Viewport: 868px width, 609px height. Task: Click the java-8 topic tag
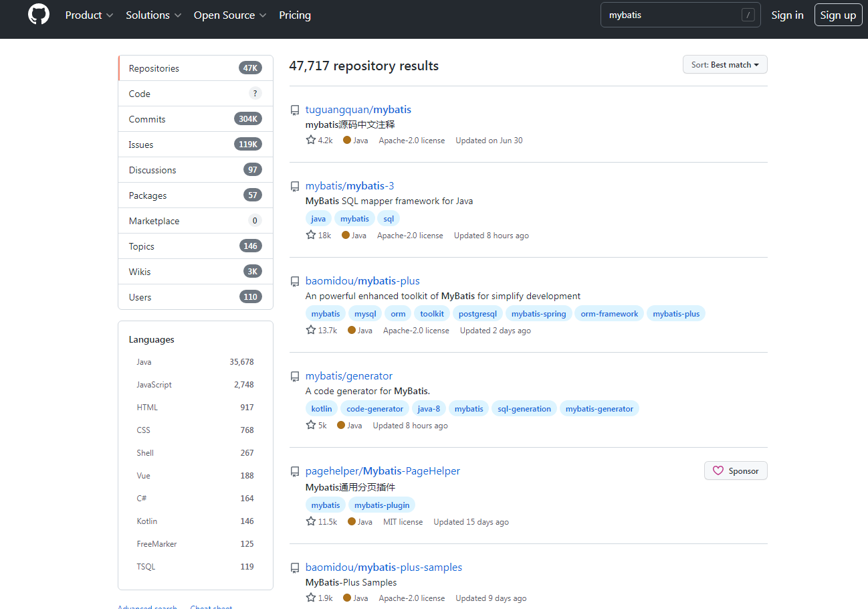point(429,409)
